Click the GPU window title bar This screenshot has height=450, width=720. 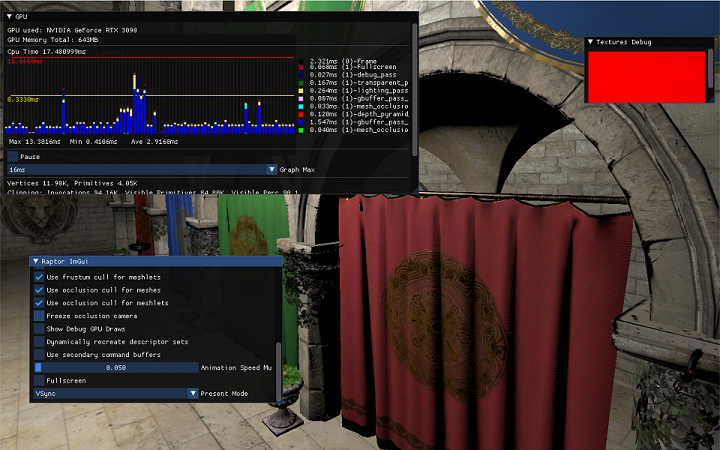click(211, 17)
